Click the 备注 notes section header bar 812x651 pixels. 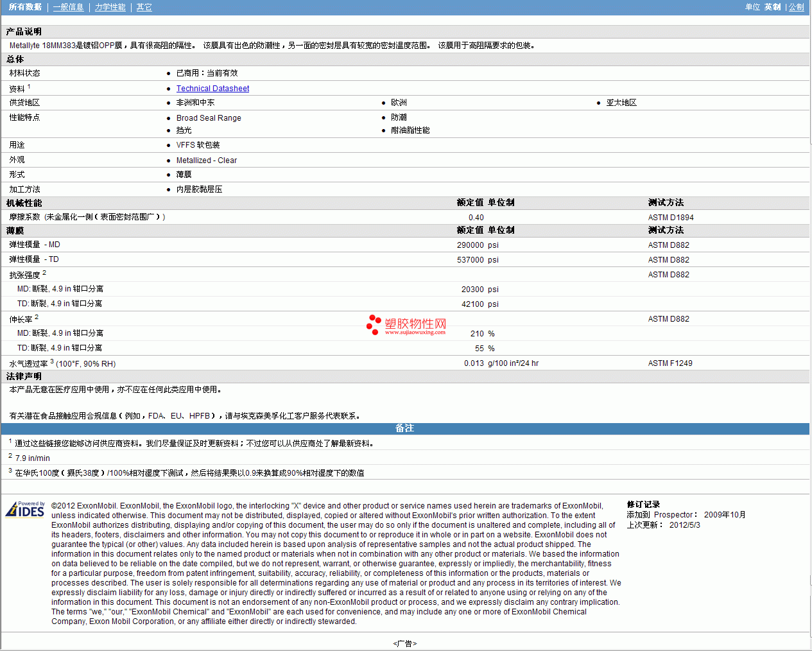point(404,428)
